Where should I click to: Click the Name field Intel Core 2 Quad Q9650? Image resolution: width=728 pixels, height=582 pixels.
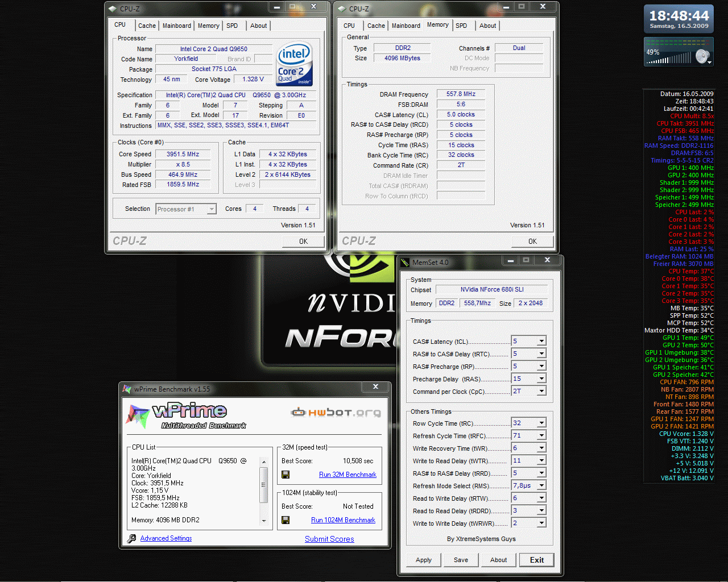(x=214, y=49)
